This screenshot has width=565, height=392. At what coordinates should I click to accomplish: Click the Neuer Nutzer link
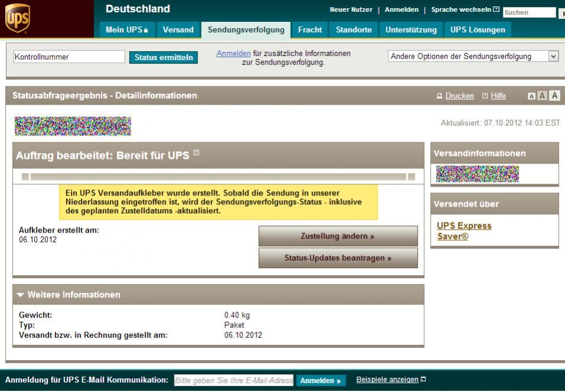coord(351,9)
